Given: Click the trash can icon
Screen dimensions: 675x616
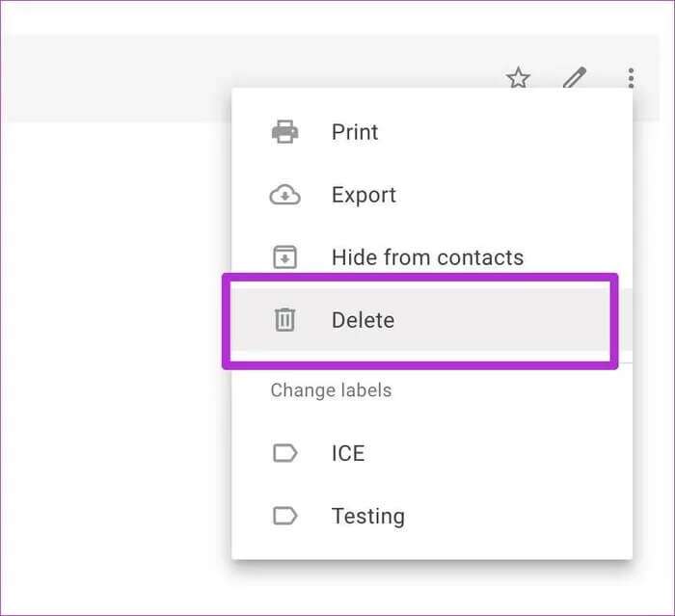Looking at the screenshot, I should (x=284, y=320).
